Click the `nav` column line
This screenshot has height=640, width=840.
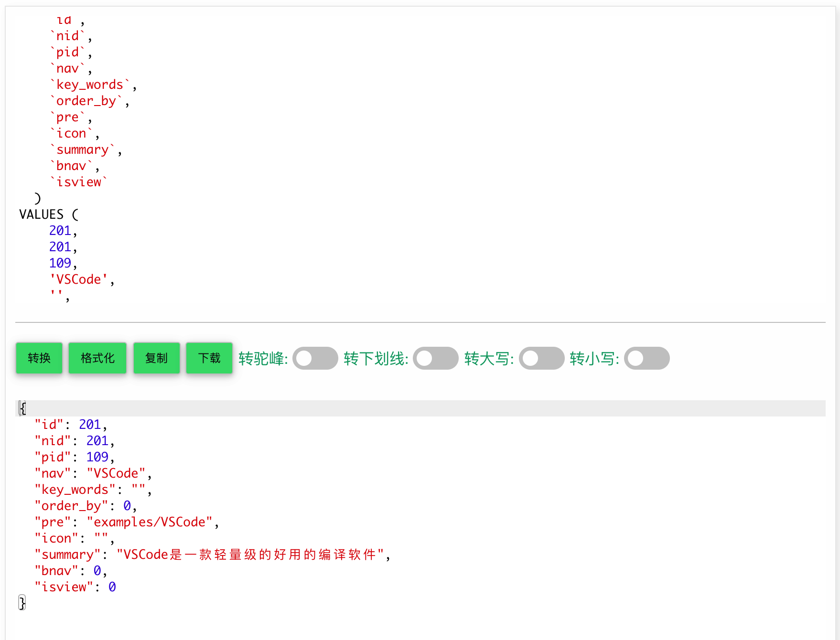(71, 68)
